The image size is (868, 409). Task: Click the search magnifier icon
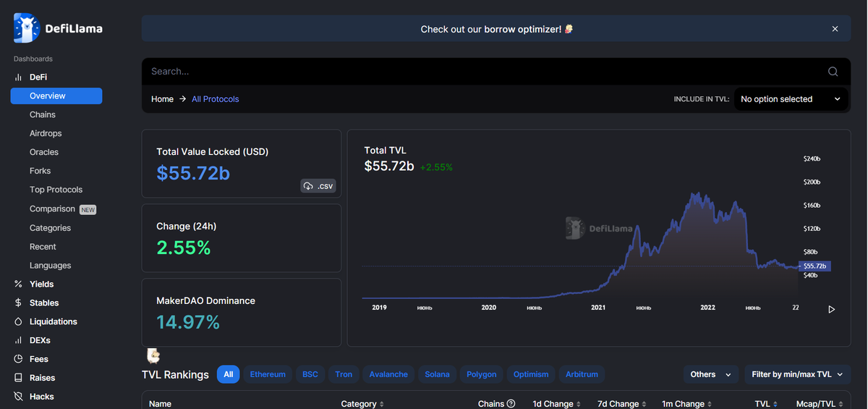[833, 71]
